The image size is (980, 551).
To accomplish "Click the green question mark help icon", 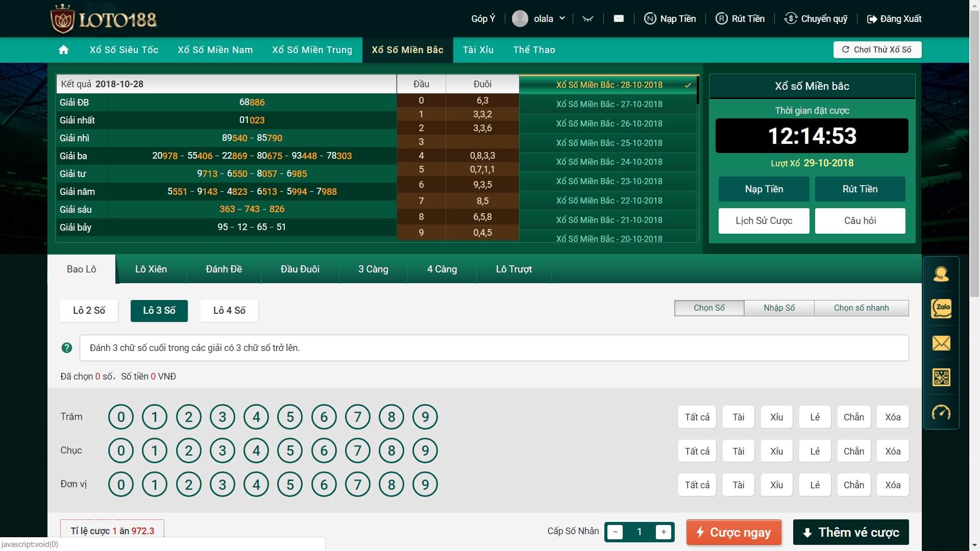I will [x=67, y=348].
